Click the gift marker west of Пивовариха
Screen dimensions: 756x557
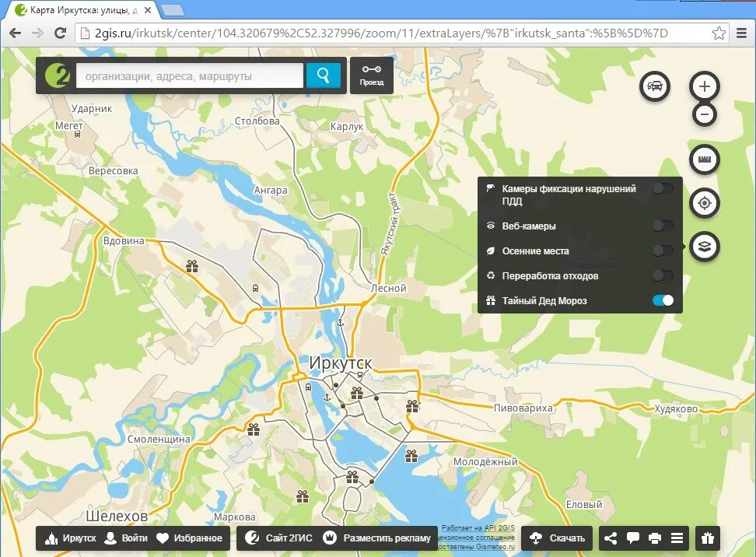tap(412, 406)
